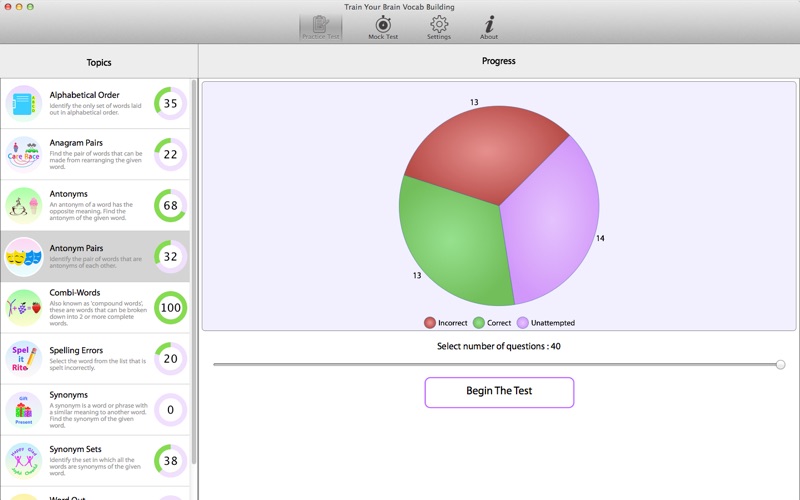The height and width of the screenshot is (500, 800).
Task: Click the Combi-Words progress ring 100
Action: (170, 308)
